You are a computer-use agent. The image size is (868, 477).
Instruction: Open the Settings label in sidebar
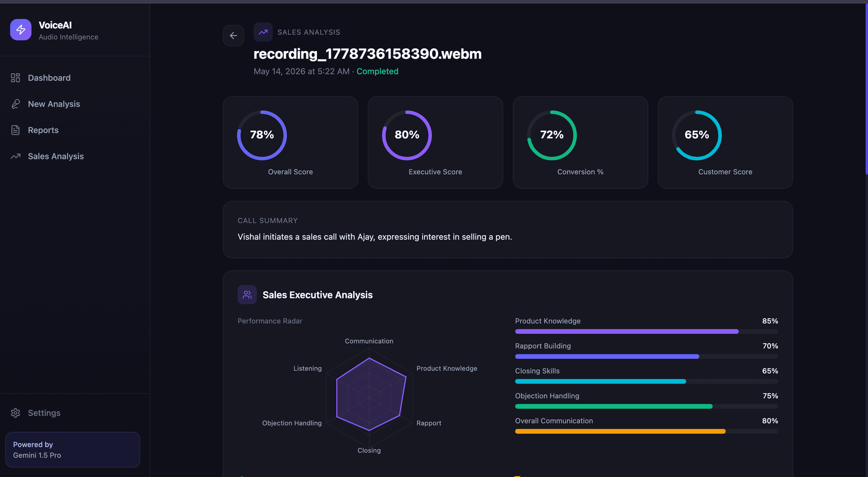pos(44,413)
